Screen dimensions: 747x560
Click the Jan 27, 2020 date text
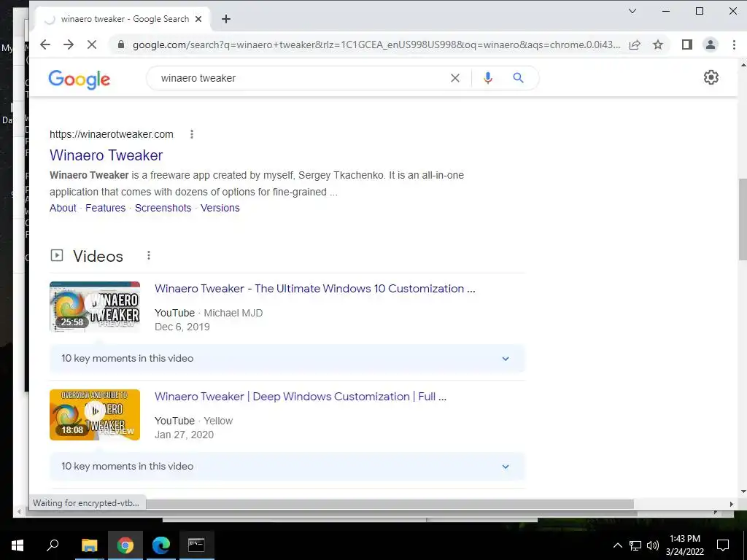tap(184, 435)
